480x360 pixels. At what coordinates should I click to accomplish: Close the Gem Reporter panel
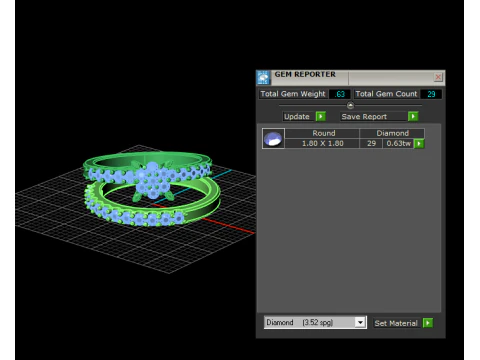tap(438, 77)
